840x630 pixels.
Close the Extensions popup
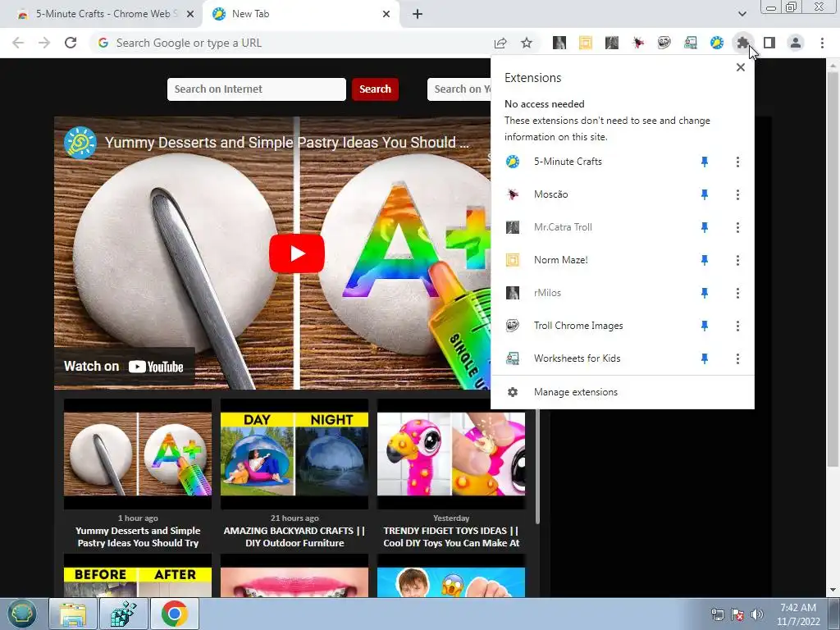741,67
